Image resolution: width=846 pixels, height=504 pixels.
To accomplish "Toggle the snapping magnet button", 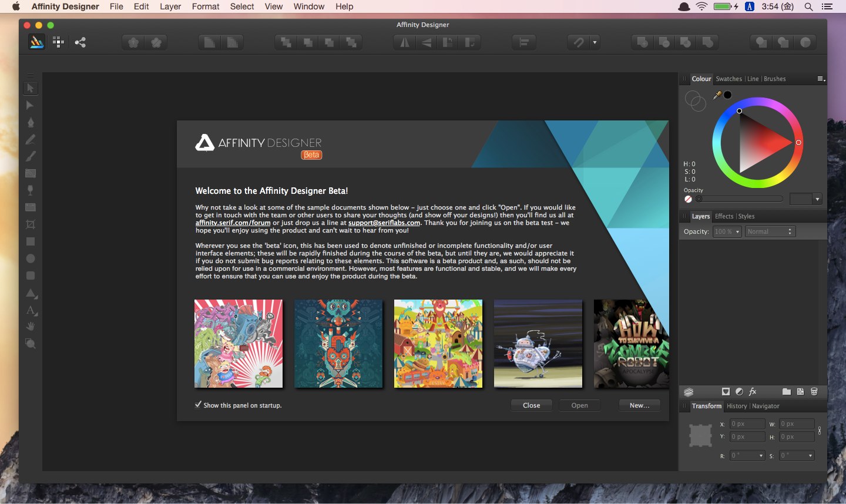I will pos(579,42).
